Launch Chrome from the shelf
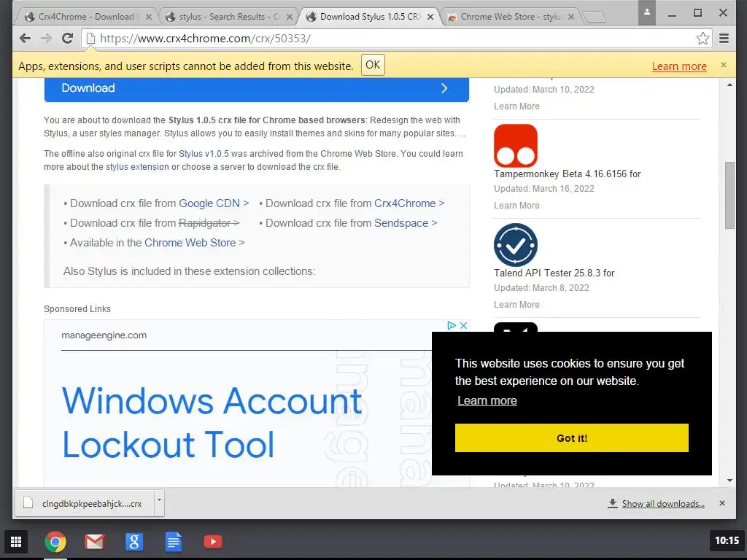The image size is (747, 560). [55, 542]
